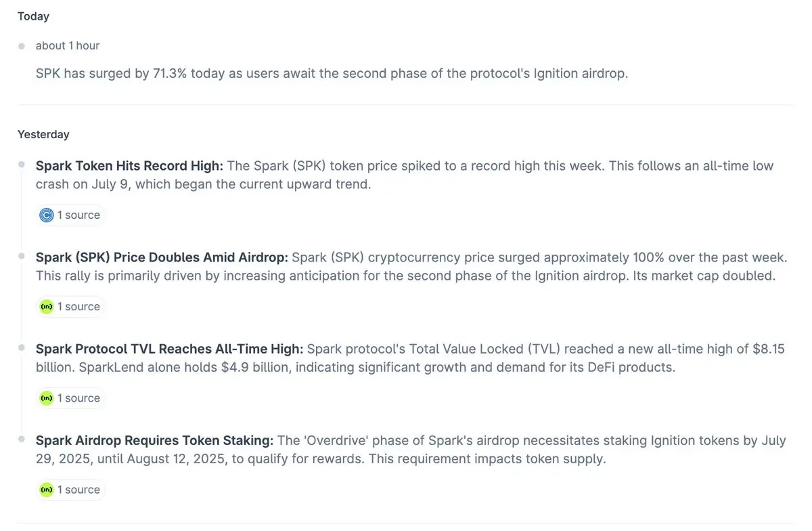Open the blue source icon under Record High story

47,215
